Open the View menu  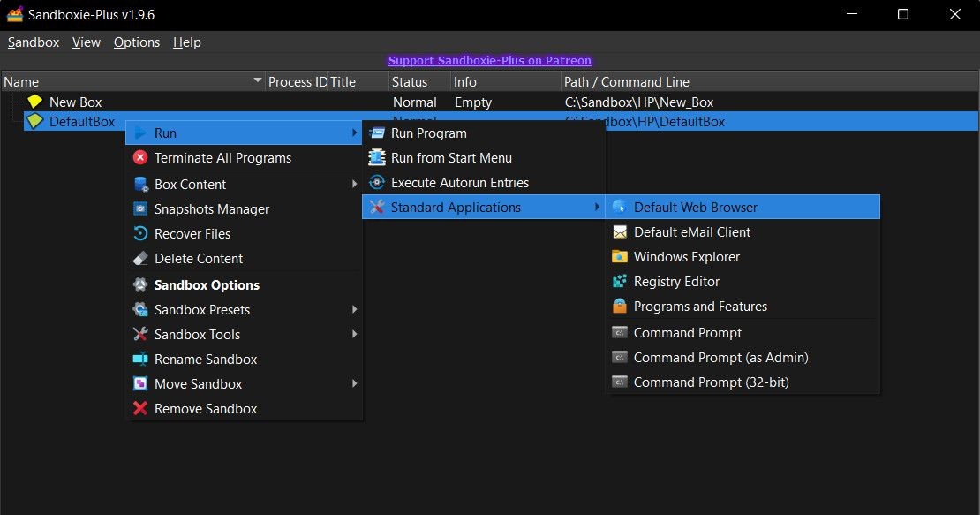(x=87, y=42)
